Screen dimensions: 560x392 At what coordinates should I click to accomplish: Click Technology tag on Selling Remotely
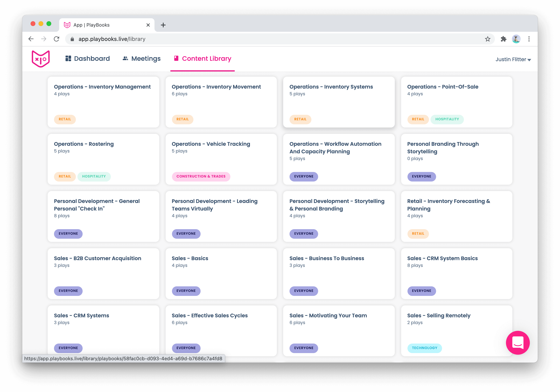pos(424,348)
